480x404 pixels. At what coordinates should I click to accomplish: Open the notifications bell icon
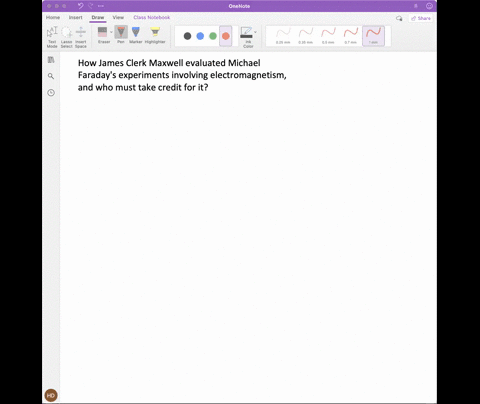pos(416,6)
